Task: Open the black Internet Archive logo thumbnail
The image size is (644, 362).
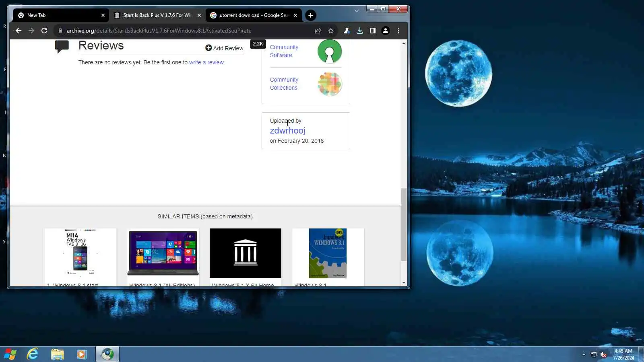Action: coord(246,253)
